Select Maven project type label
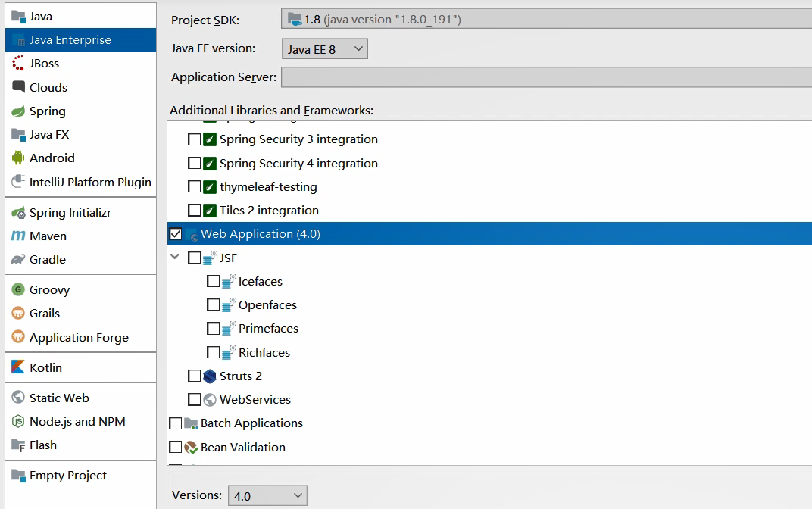This screenshot has height=509, width=812. tap(48, 236)
